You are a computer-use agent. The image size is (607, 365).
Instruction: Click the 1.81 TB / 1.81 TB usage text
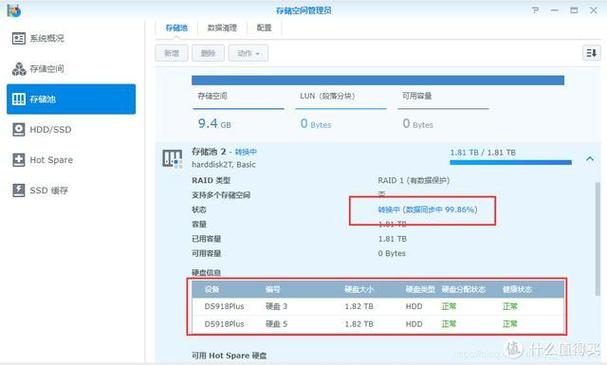[x=483, y=153]
